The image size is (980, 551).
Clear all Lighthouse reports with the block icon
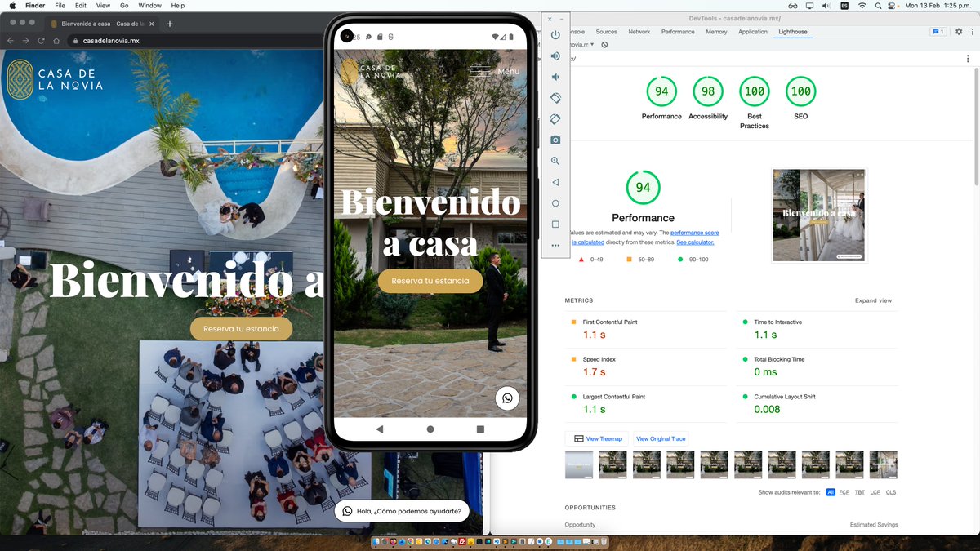(604, 45)
